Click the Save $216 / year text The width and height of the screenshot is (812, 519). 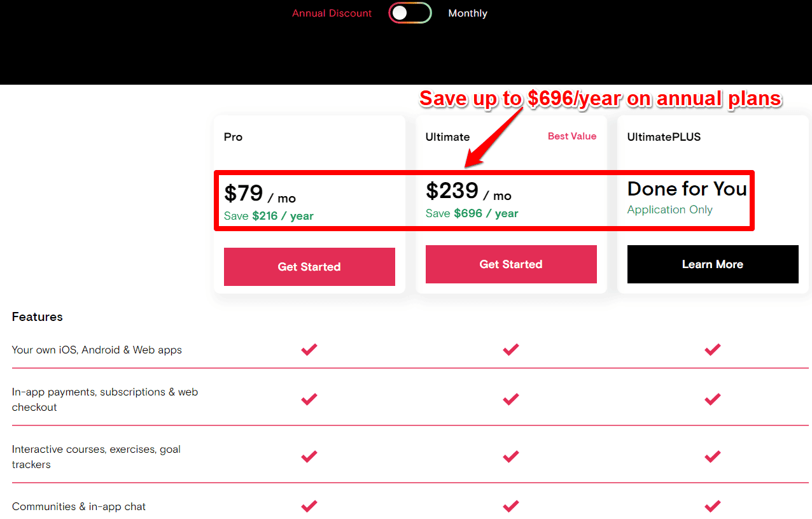269,216
